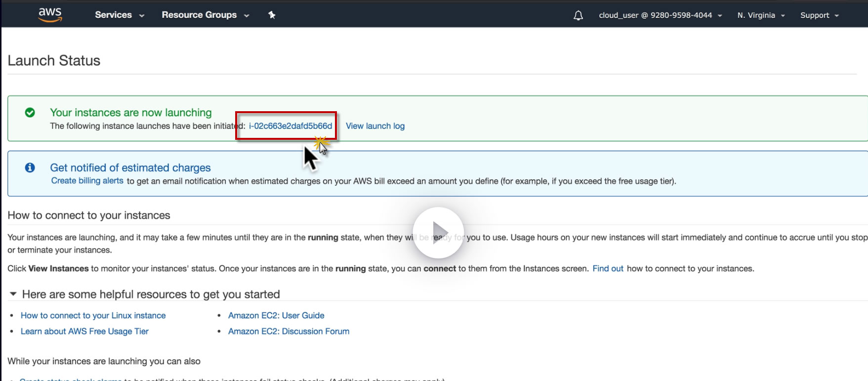Click 'How to connect to your instances' heading
The width and height of the screenshot is (868, 381).
(x=89, y=215)
